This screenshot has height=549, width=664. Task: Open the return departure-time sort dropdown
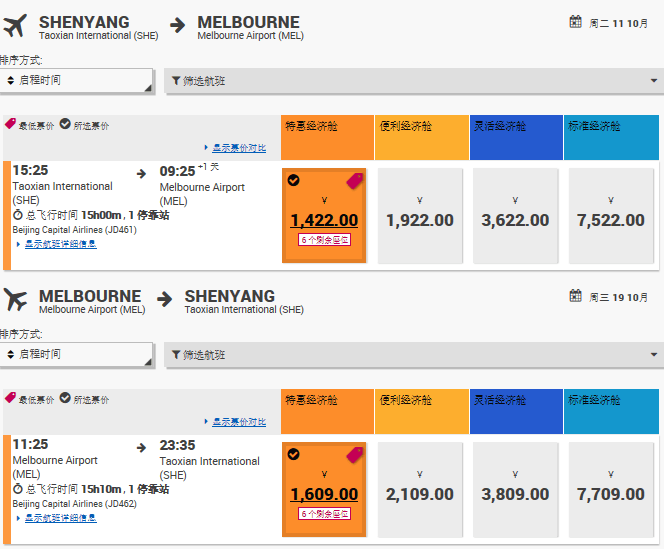tap(76, 354)
